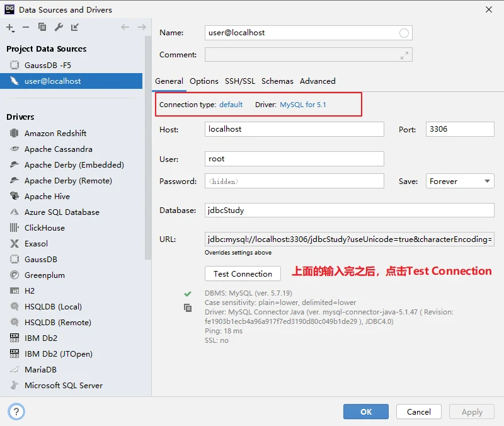
Task: Switch to the Options tab
Action: click(204, 81)
